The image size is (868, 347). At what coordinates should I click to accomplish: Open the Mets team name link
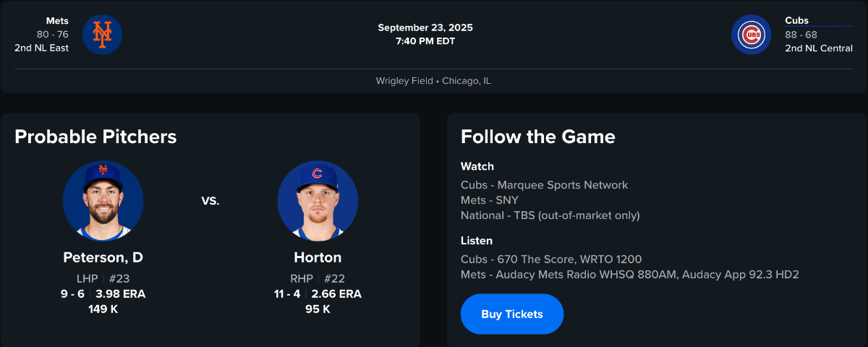pyautogui.click(x=57, y=21)
